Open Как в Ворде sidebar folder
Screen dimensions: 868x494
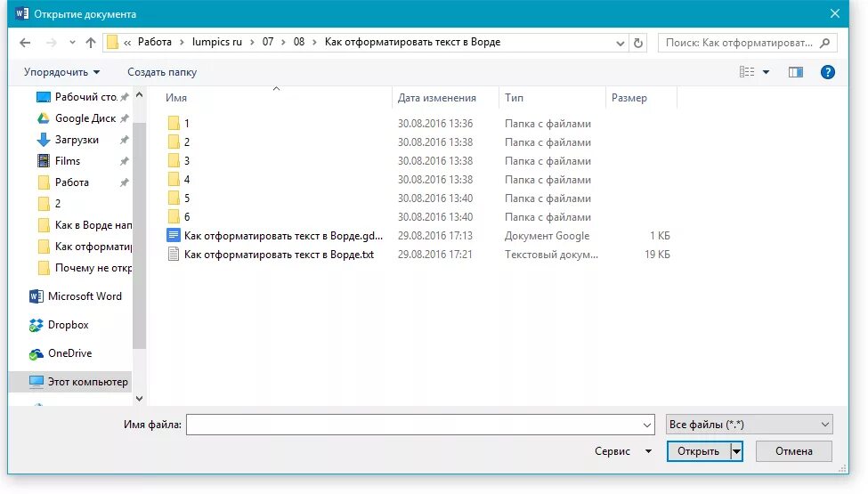tap(85, 225)
